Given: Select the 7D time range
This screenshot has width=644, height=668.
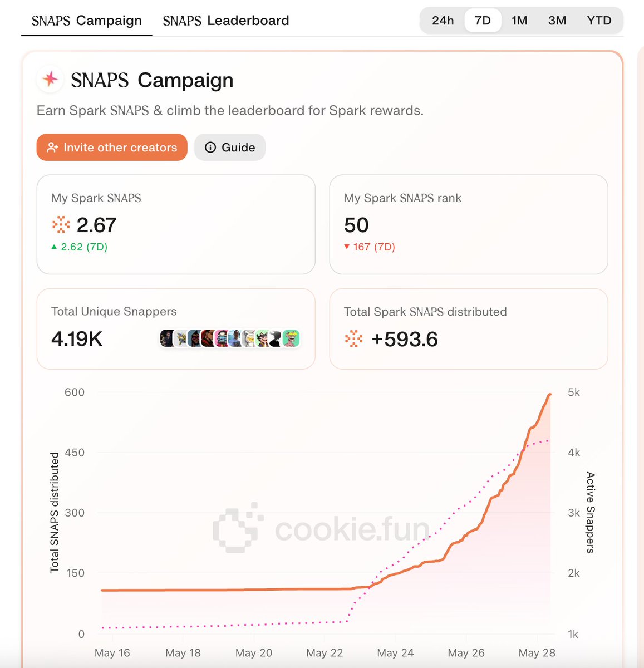Looking at the screenshot, I should point(483,21).
